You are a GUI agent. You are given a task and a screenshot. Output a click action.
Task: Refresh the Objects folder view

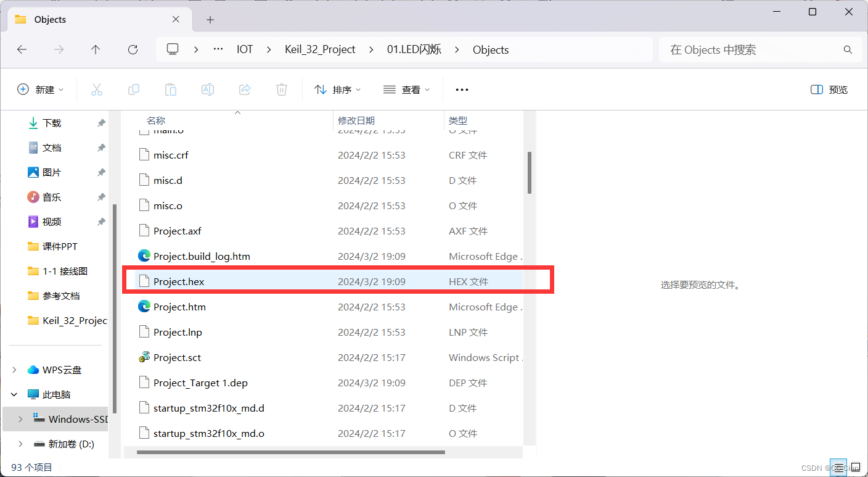(133, 49)
